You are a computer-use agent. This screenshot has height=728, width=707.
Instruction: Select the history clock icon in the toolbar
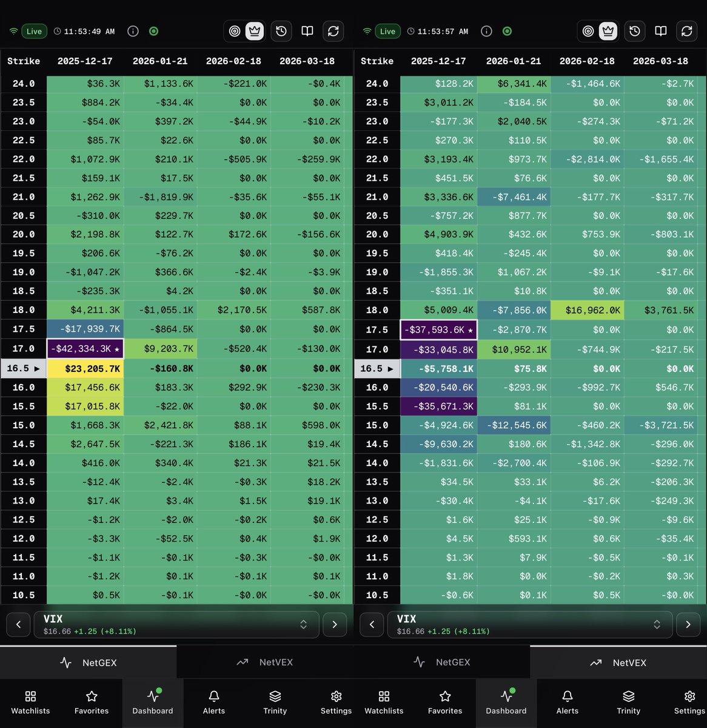pos(281,31)
